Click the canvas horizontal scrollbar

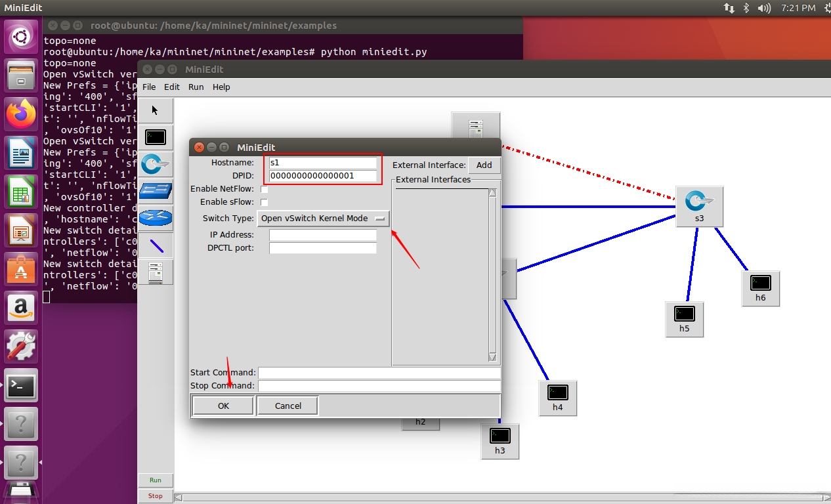coord(502,497)
